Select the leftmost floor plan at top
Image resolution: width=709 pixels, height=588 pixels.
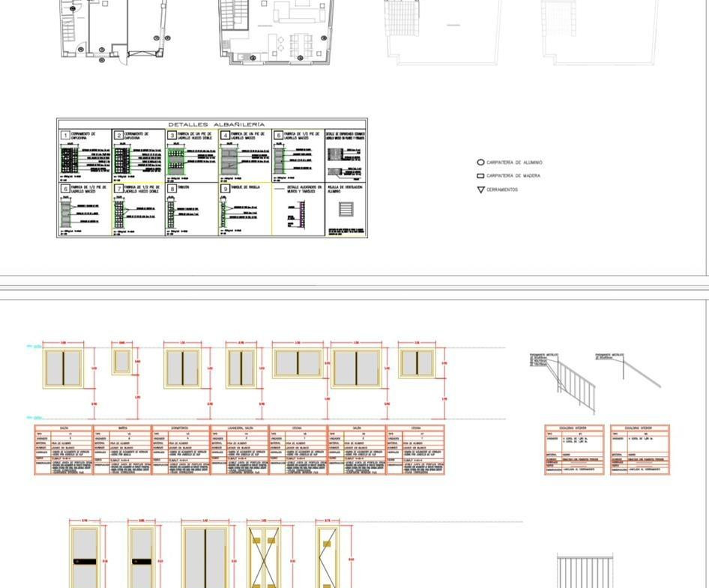[112, 28]
